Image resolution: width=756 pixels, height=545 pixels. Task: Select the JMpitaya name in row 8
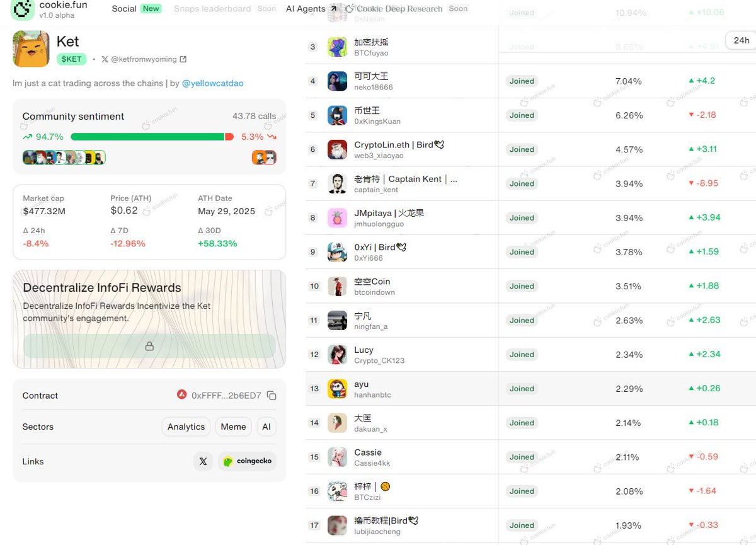tap(389, 213)
